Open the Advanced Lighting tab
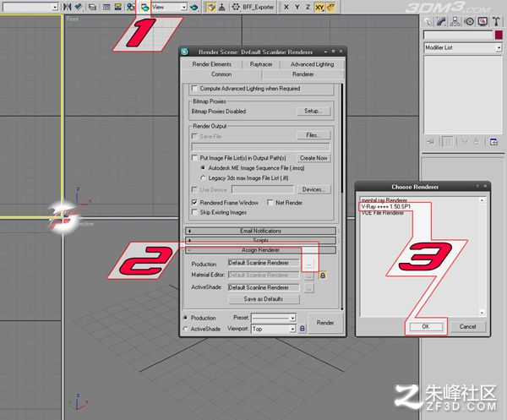 (x=312, y=64)
